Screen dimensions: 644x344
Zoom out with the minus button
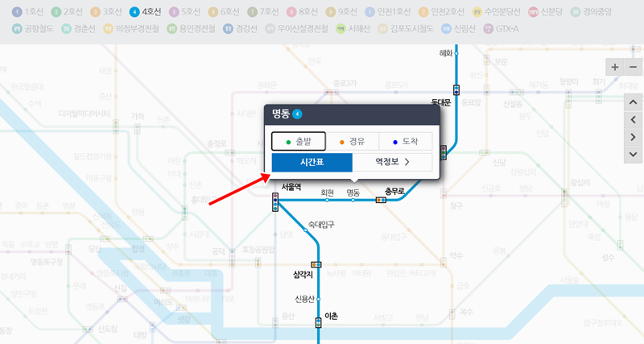click(x=633, y=67)
